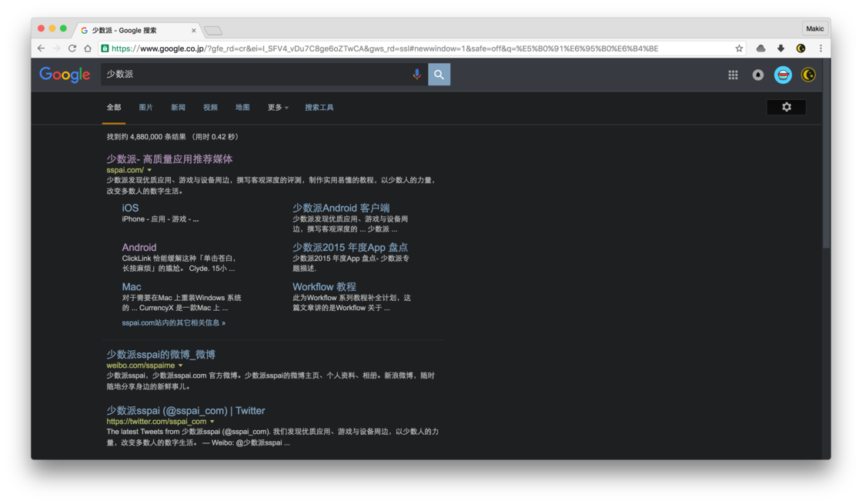
Task: Switch to the 新闻 tab
Action: [x=178, y=108]
